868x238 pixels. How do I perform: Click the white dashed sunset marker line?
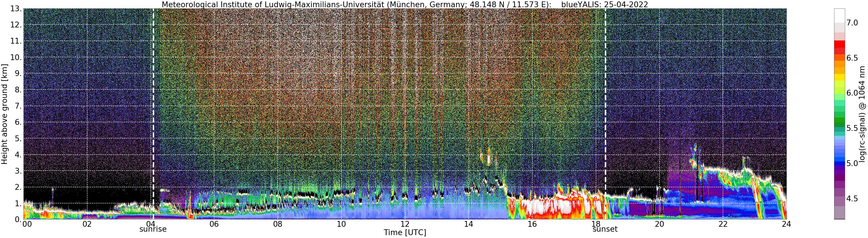pyautogui.click(x=605, y=114)
